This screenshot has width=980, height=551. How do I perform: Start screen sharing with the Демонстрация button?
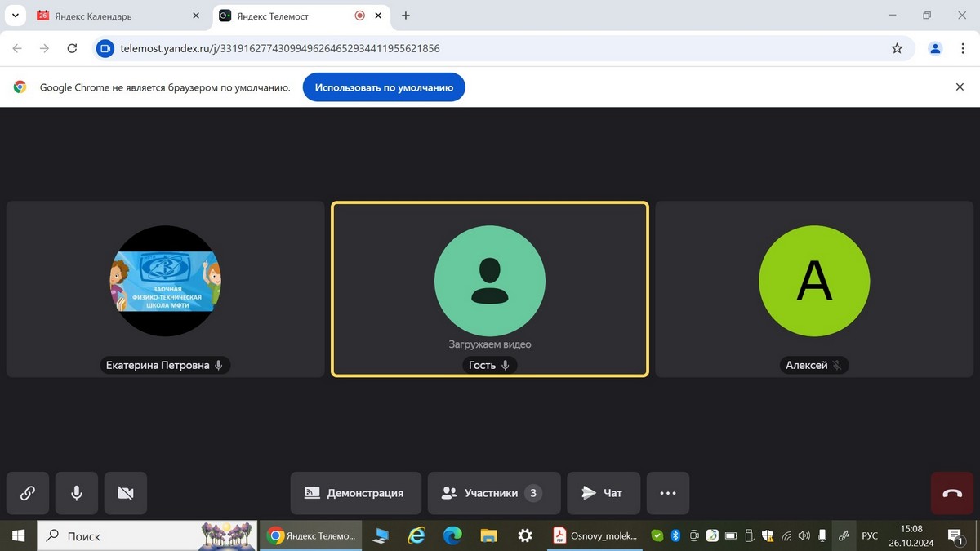355,493
